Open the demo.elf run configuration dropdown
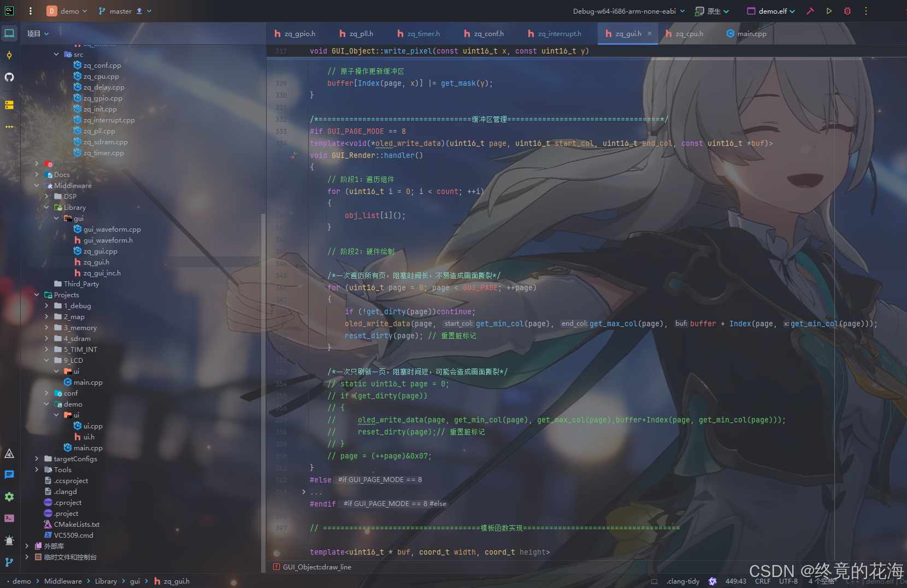Image resolution: width=907 pixels, height=588 pixels. pyautogui.click(x=771, y=11)
